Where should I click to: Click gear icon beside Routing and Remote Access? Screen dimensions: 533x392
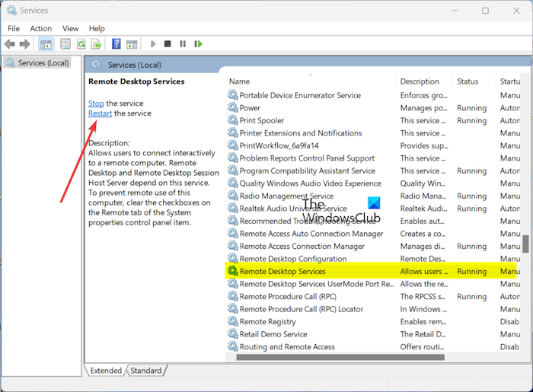(x=233, y=346)
